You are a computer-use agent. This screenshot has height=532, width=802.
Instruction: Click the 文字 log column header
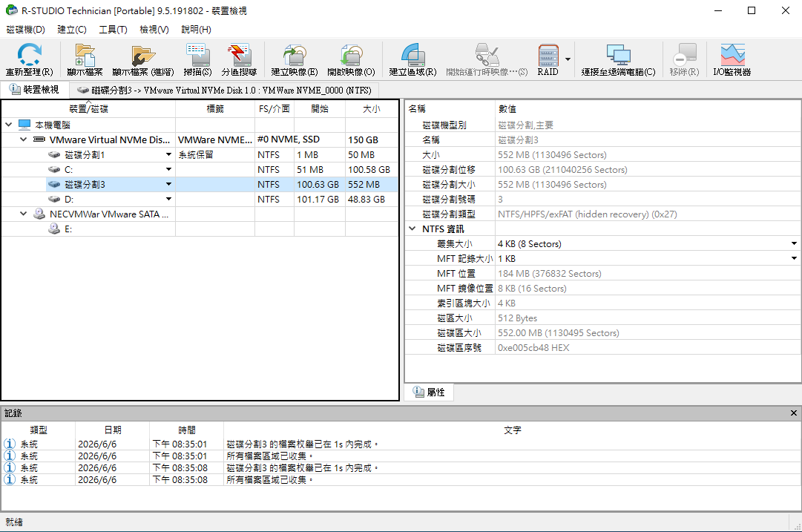tap(512, 430)
